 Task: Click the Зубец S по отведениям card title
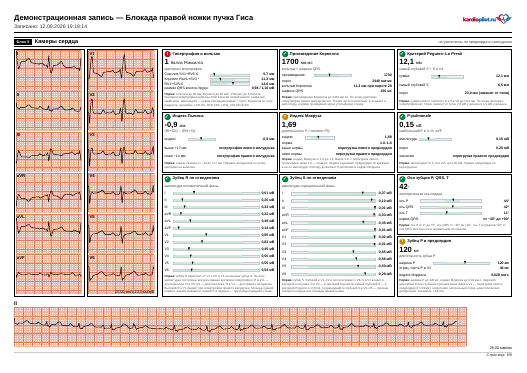tap(313, 178)
